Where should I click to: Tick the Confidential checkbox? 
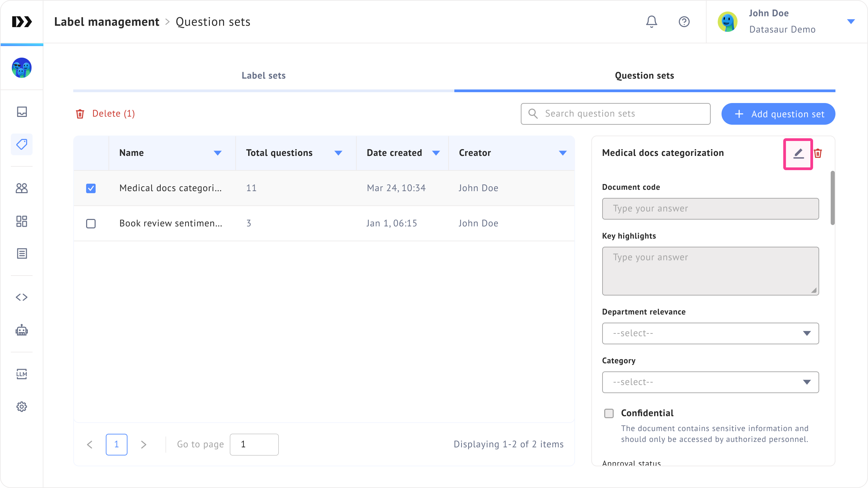[x=609, y=413]
